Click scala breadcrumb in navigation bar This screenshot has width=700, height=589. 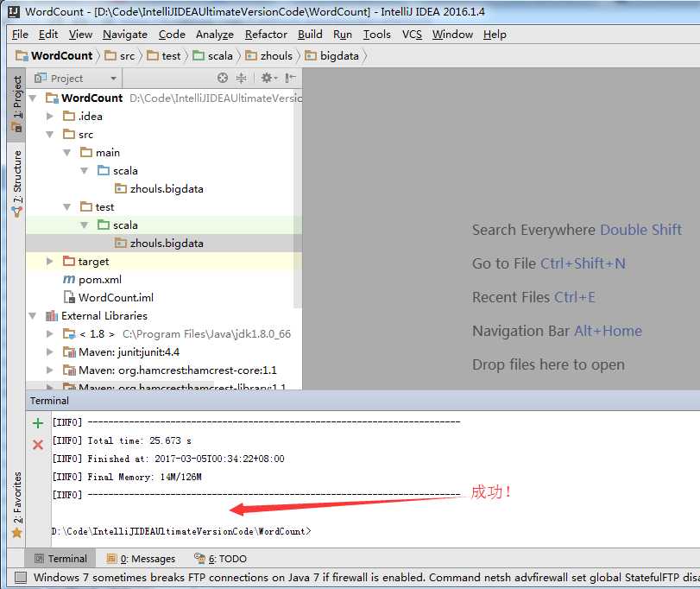coord(213,56)
